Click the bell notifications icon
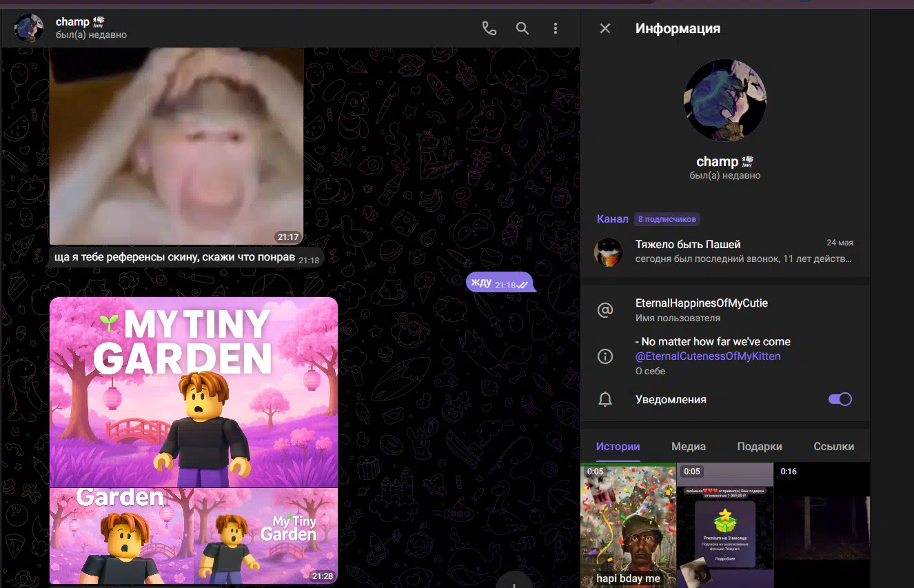 (605, 399)
